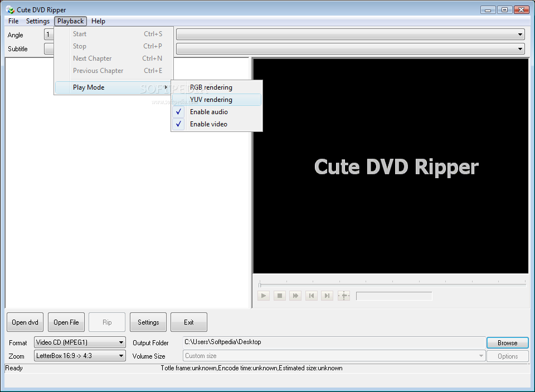This screenshot has height=392, width=535.
Task: Select RGB rendering play mode
Action: (217, 87)
